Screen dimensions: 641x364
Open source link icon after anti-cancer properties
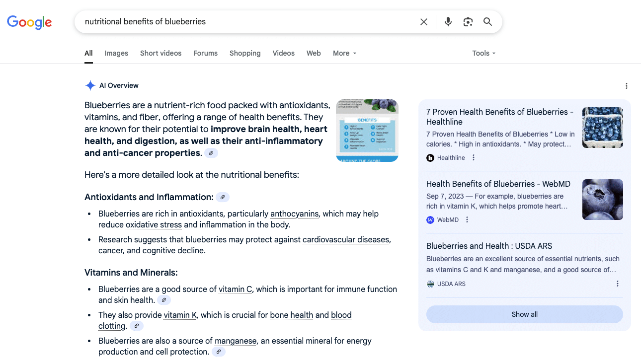click(211, 153)
